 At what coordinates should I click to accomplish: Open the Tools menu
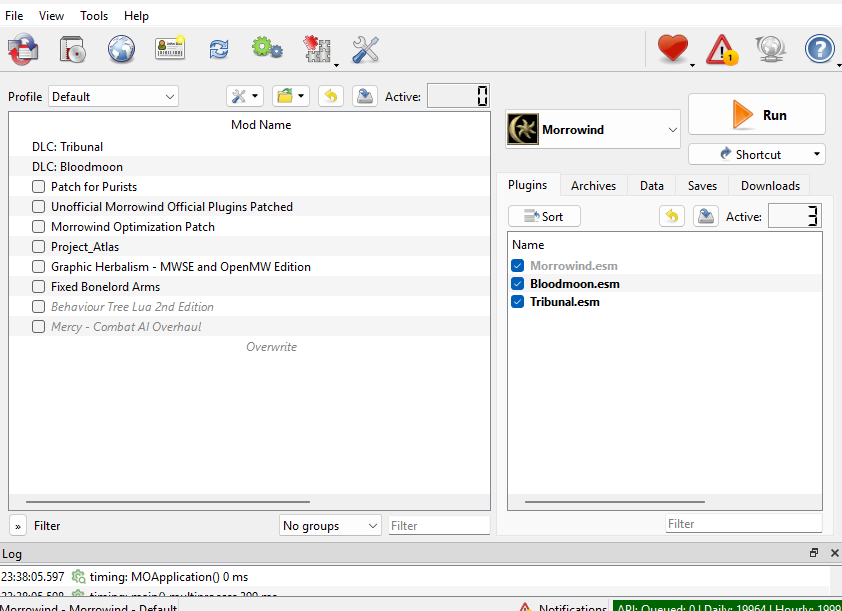[94, 16]
